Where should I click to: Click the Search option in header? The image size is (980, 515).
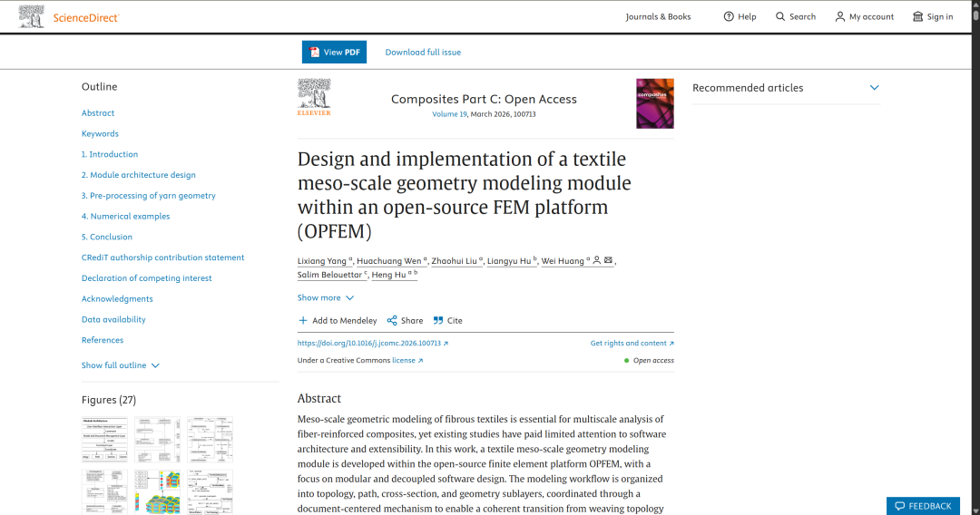pos(796,17)
